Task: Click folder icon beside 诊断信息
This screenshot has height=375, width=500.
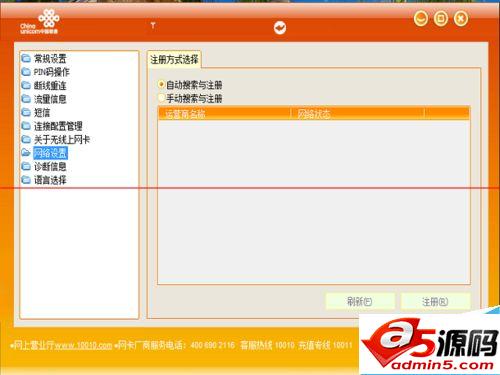Action: point(26,167)
